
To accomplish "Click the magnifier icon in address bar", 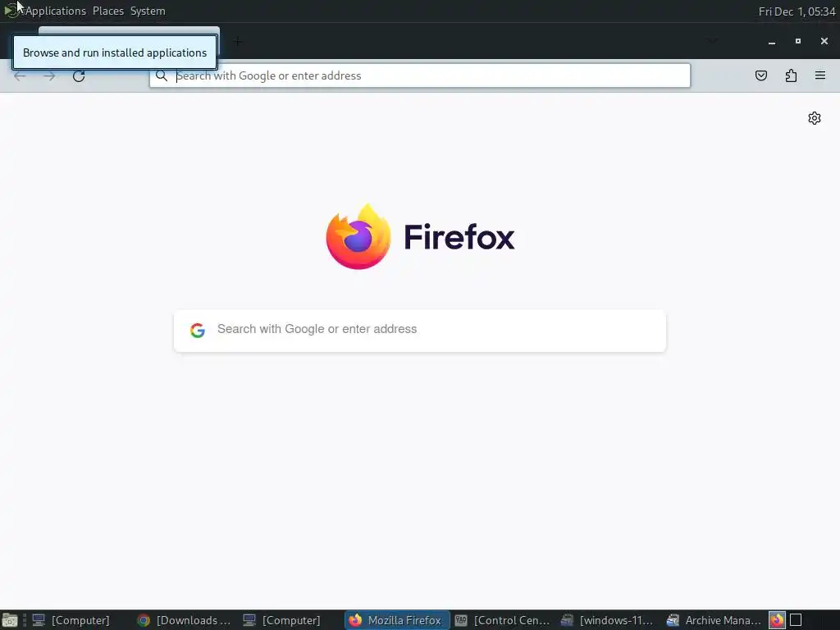I will (162, 75).
